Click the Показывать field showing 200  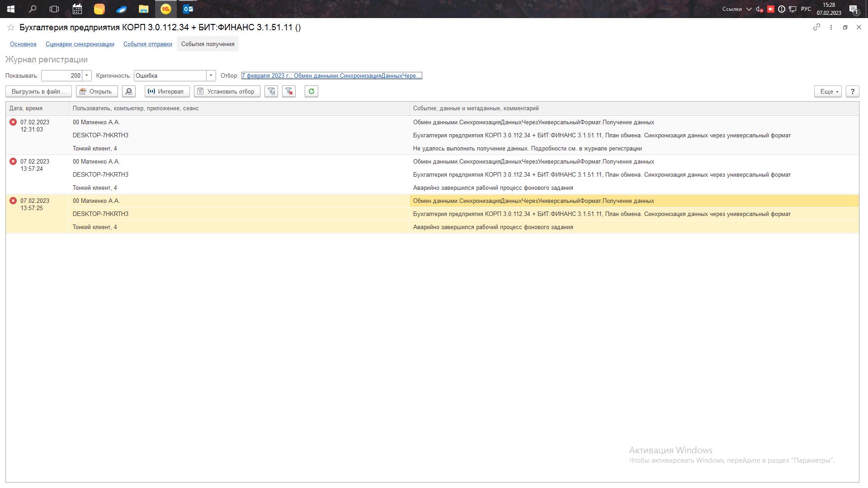(62, 76)
